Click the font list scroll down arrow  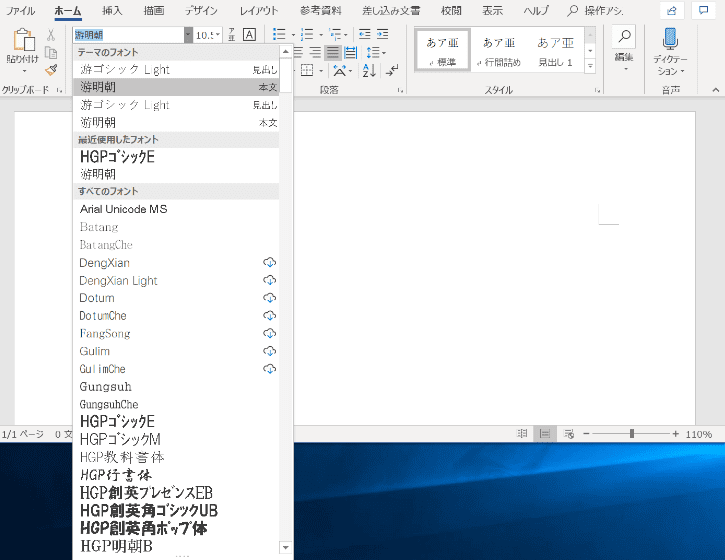[x=285, y=547]
